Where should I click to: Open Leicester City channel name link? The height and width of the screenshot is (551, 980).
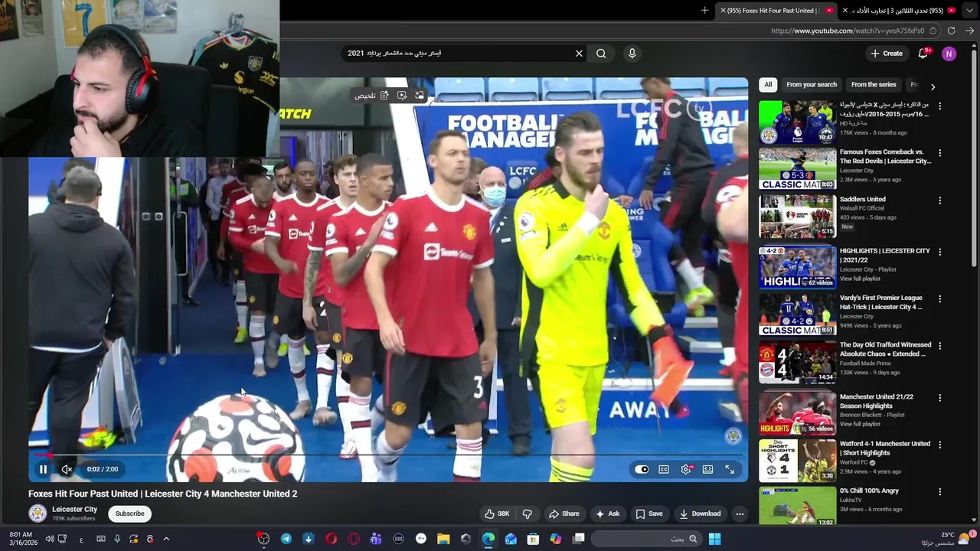tap(74, 509)
